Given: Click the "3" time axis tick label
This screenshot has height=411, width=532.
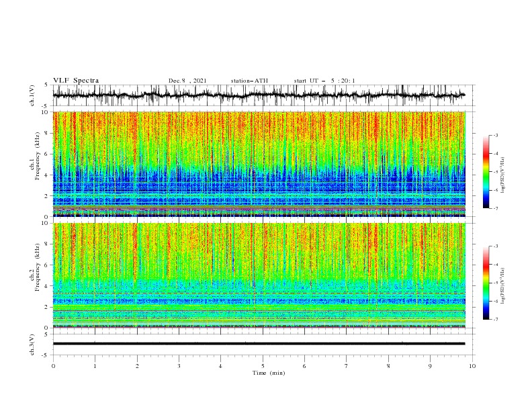Looking at the screenshot, I should pyautogui.click(x=179, y=366).
